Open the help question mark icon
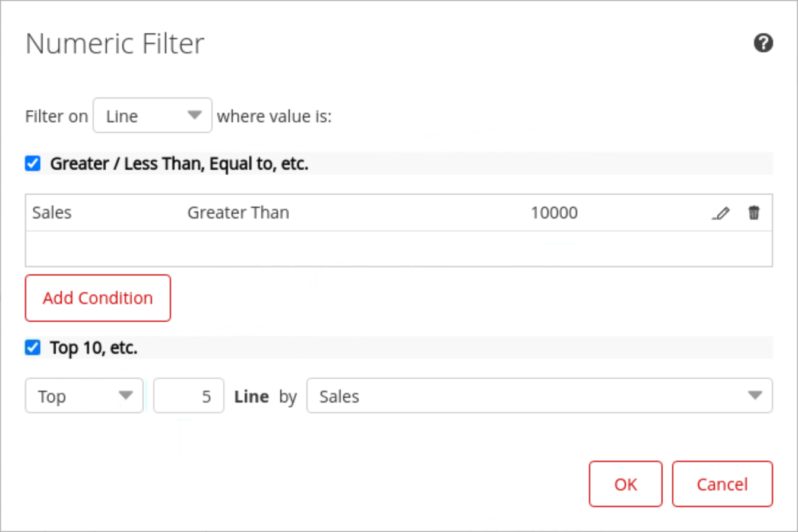The image size is (798, 532). (763, 43)
